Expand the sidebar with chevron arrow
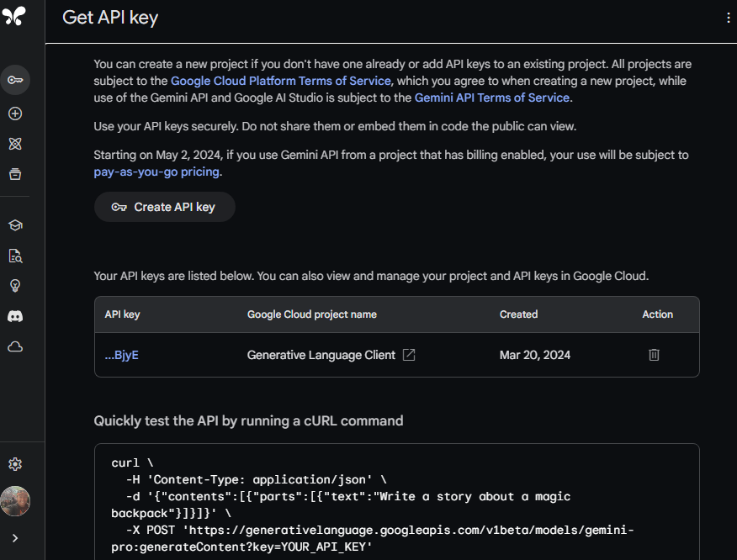Viewport: 737px width, 560px height. tap(15, 538)
